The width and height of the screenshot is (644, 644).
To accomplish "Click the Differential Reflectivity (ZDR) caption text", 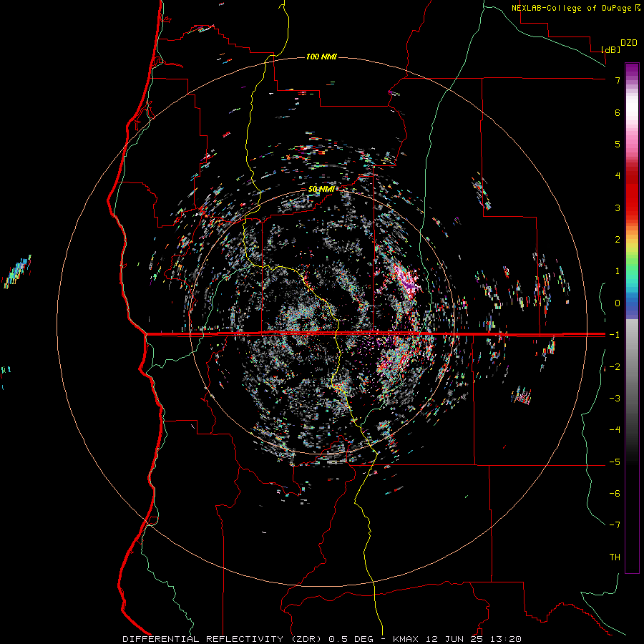I will pos(223,639).
